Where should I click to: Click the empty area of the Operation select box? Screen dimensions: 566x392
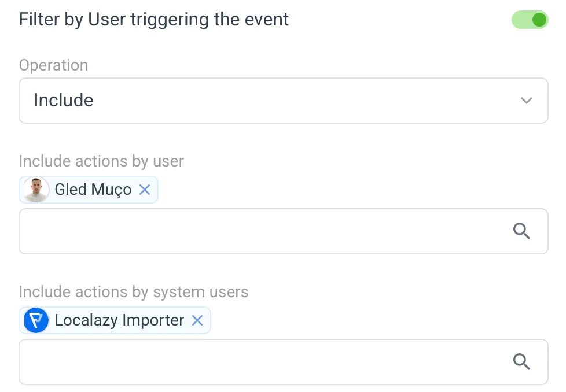tap(318, 101)
